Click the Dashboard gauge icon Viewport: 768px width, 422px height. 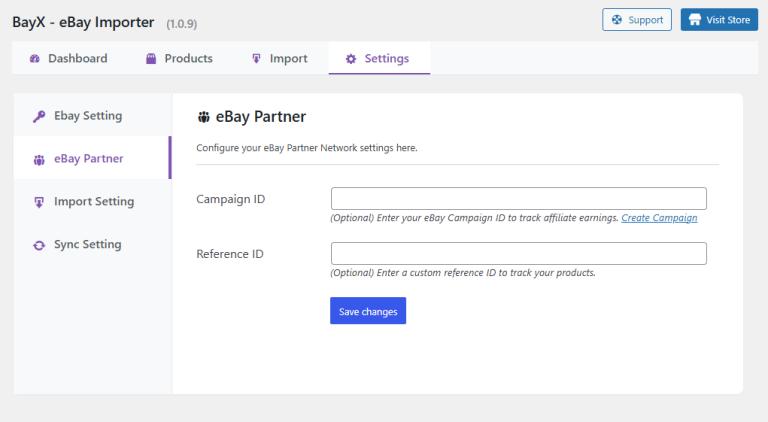point(35,59)
